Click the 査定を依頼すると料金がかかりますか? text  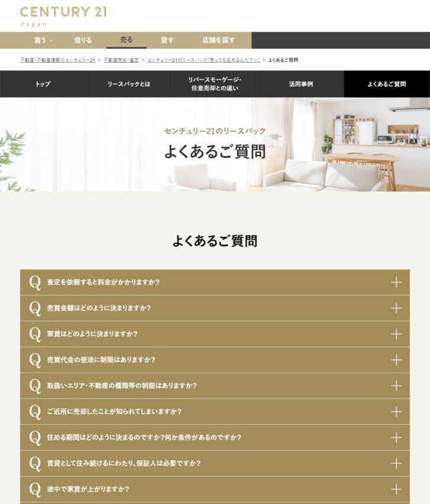pyautogui.click(x=103, y=282)
